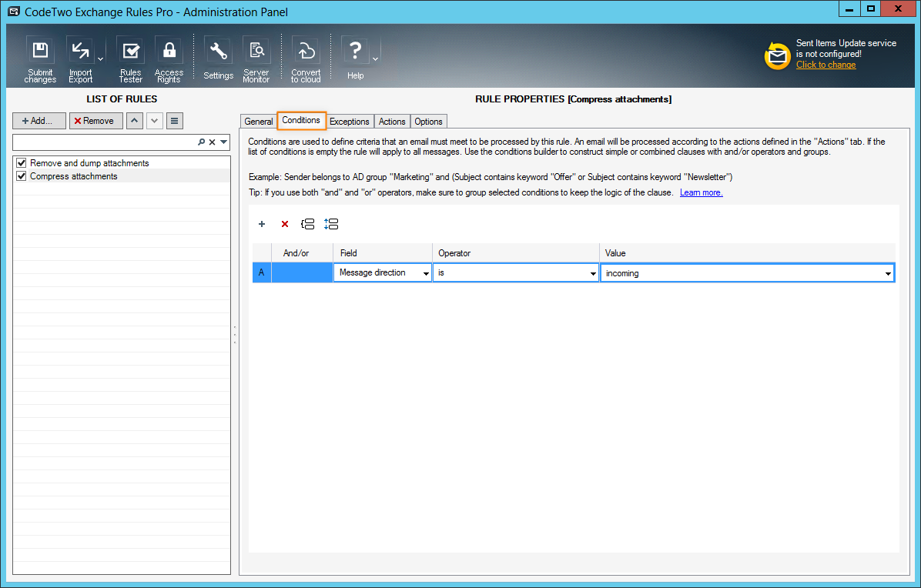The image size is (921, 588).
Task: Click the Field column header
Action: (383, 253)
